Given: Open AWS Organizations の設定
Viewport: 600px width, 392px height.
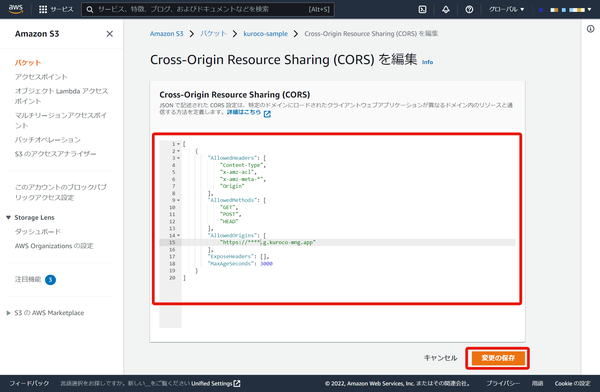Looking at the screenshot, I should [x=54, y=245].
